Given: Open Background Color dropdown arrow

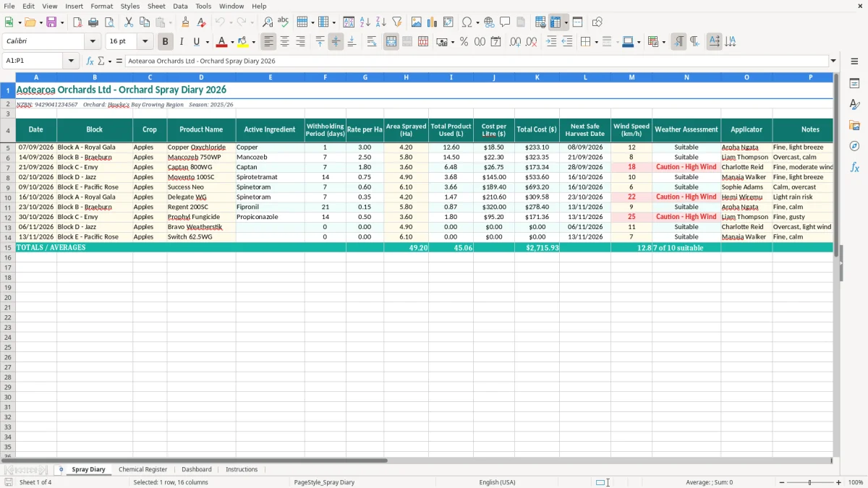Looking at the screenshot, I should click(253, 42).
